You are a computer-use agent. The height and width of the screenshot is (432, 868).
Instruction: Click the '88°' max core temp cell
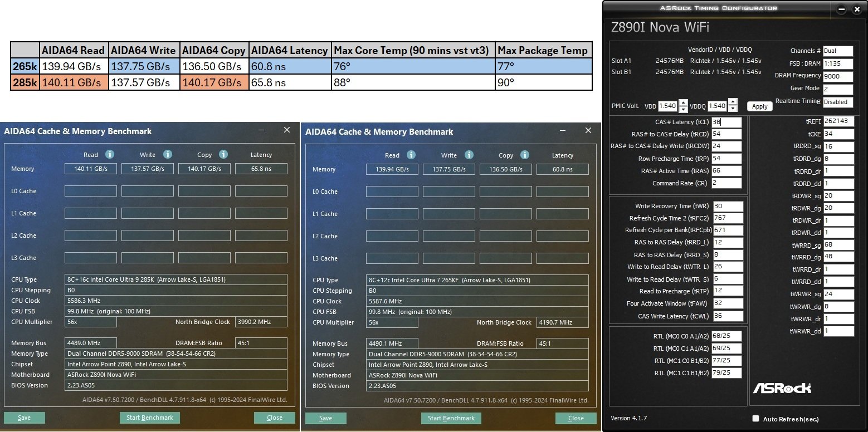click(x=413, y=82)
